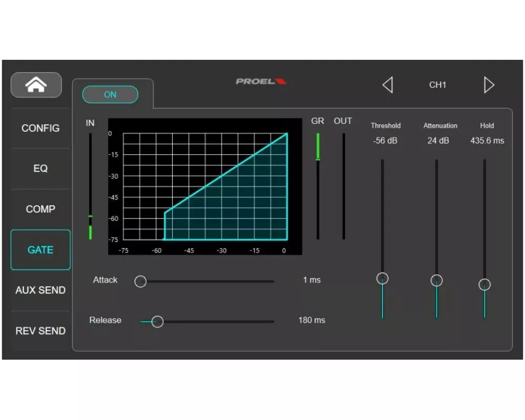Click the 24 dB attenuation value
This screenshot has width=525, height=420.
tap(438, 141)
